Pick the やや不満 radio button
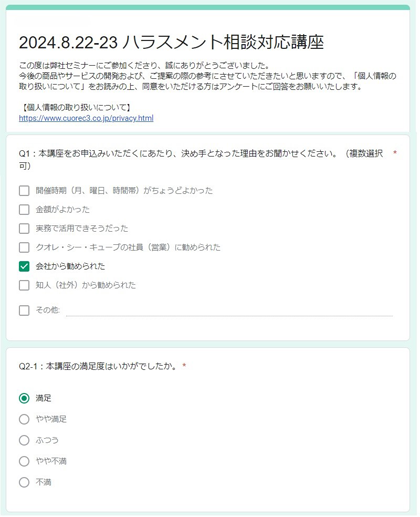420x517 pixels. (24, 462)
